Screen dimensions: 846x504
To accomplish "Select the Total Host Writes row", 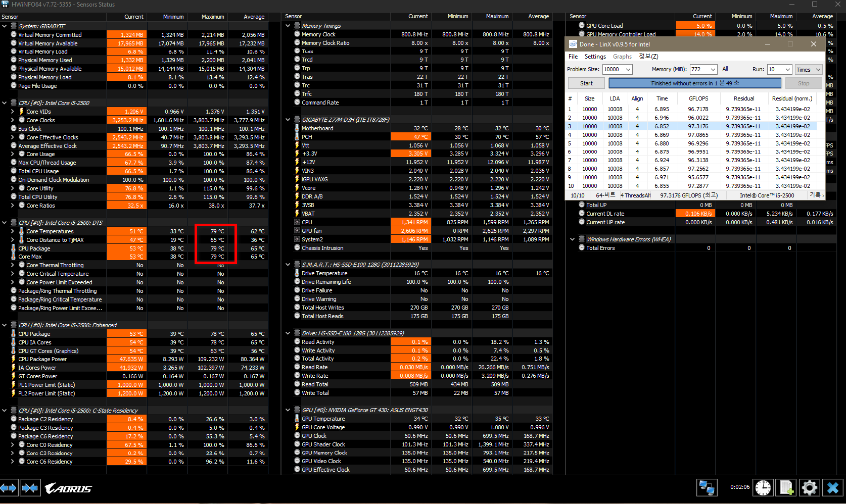I will pyautogui.click(x=418, y=308).
